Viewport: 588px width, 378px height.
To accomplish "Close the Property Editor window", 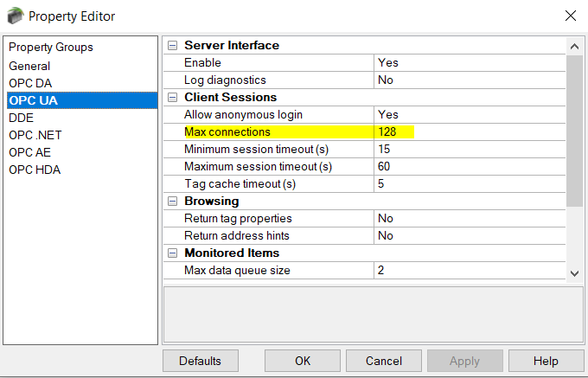I will pos(570,16).
